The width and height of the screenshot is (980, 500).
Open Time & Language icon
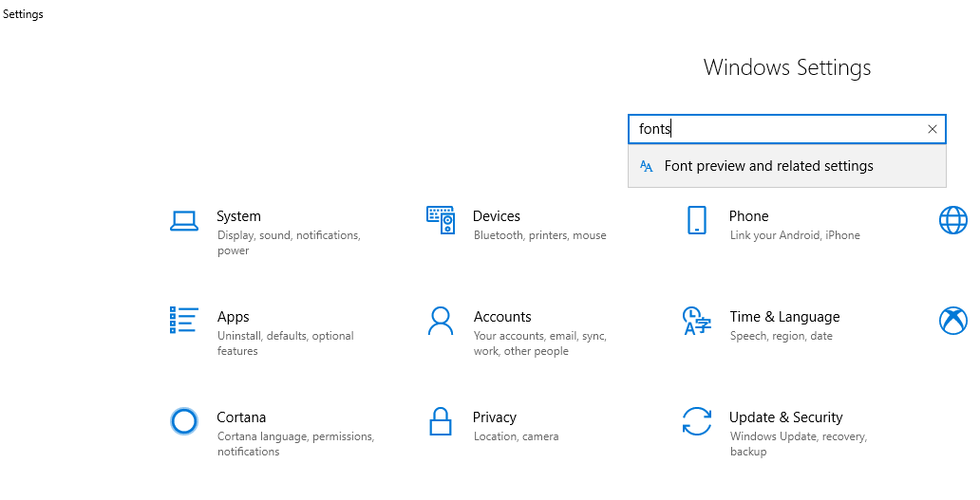(696, 321)
